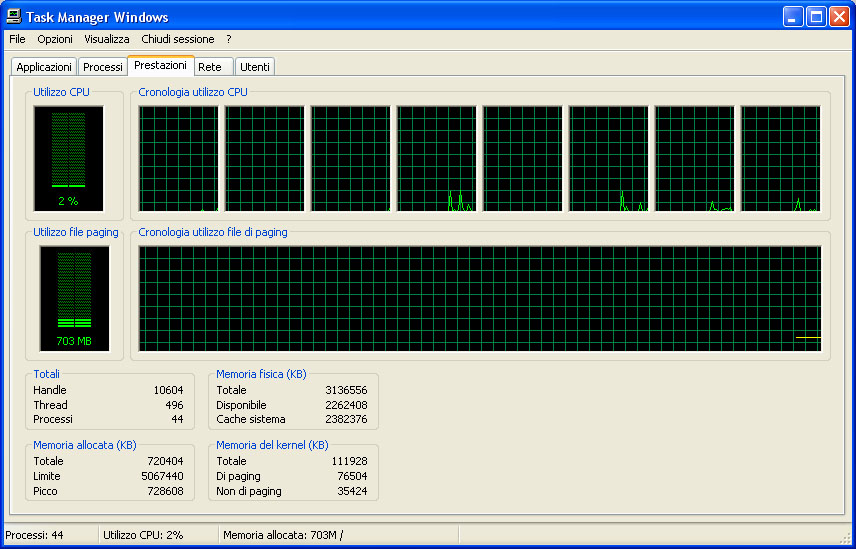Click the 'Cronologia utilizzo CPU' label
The height and width of the screenshot is (549, 856).
pos(193,92)
